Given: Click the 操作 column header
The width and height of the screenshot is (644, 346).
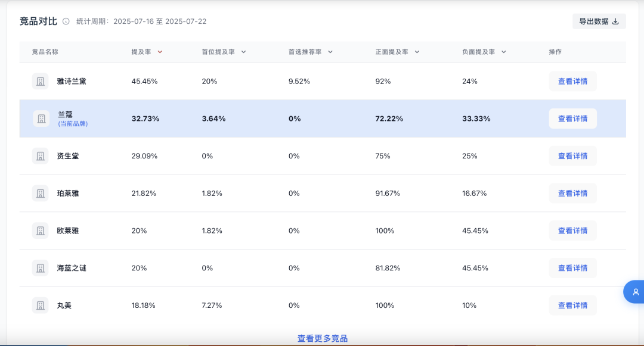Looking at the screenshot, I should click(x=555, y=52).
